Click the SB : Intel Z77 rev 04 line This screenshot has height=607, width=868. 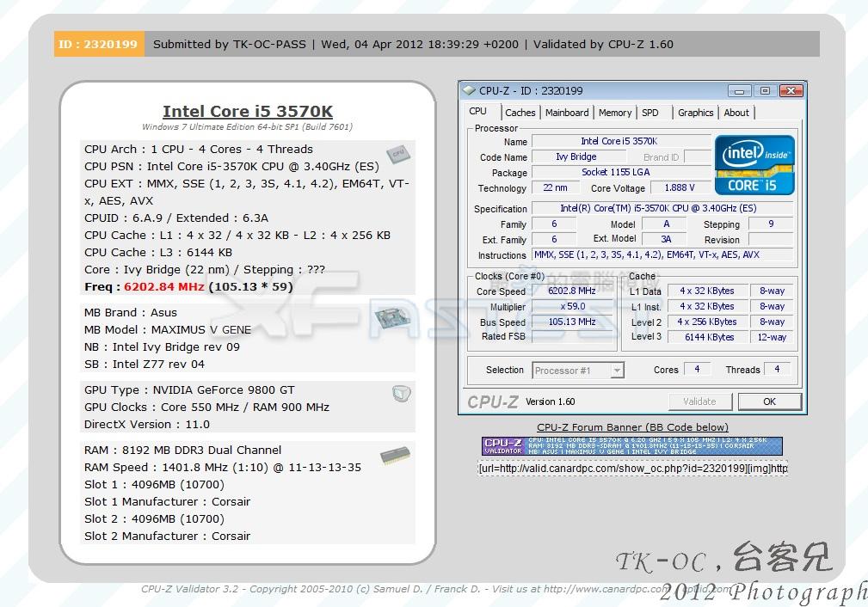[x=145, y=364]
